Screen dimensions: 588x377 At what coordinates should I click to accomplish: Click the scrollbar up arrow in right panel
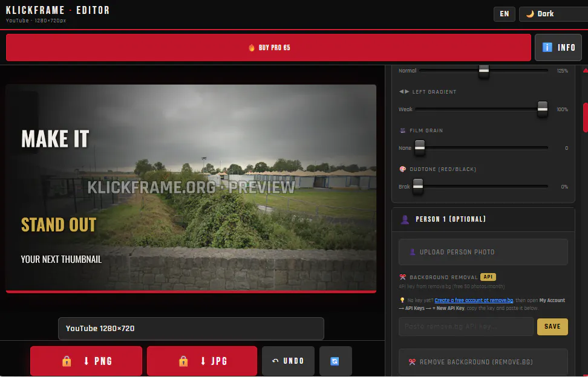pyautogui.click(x=586, y=70)
